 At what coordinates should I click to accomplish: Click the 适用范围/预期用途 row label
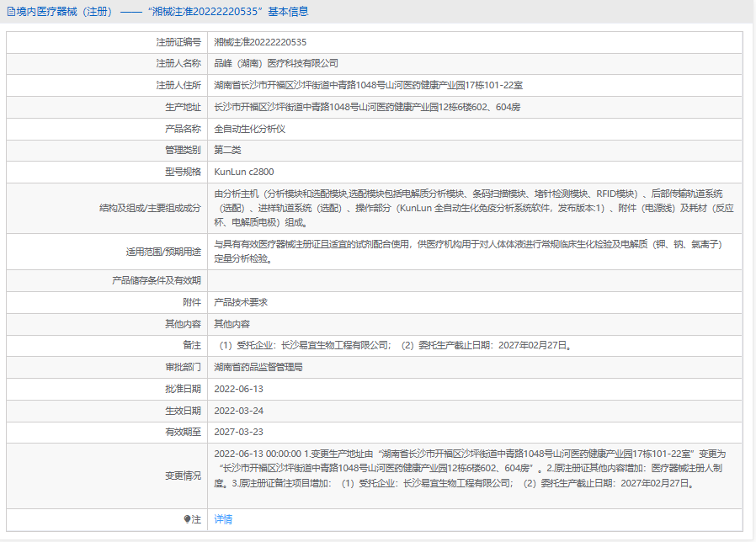coord(164,252)
